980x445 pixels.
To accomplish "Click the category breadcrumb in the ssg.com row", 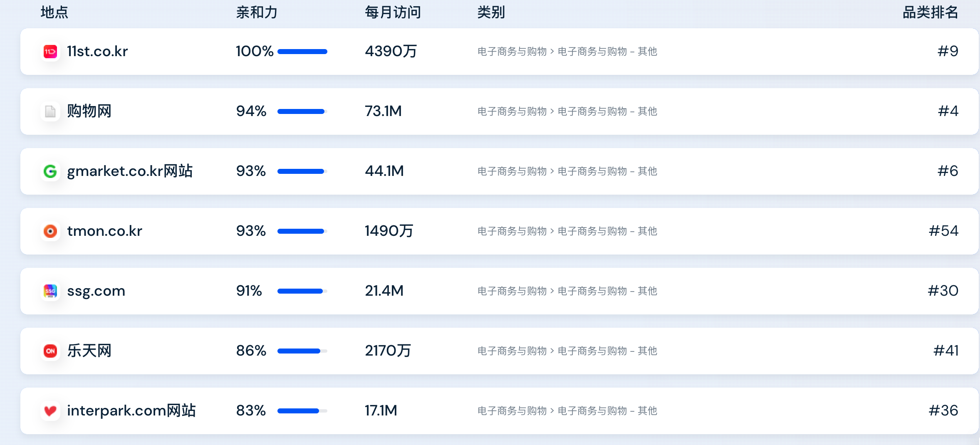I will coord(567,291).
